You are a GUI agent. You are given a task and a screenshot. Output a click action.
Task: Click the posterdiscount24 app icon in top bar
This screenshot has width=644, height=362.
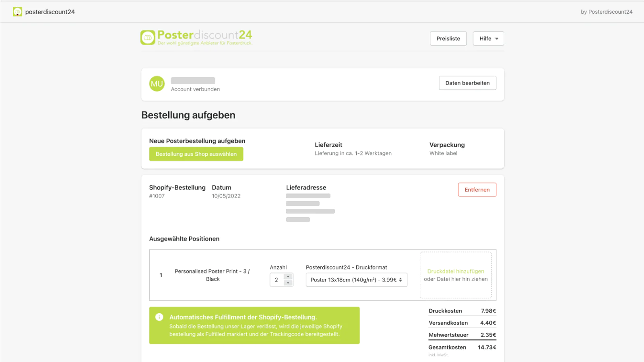pyautogui.click(x=17, y=12)
